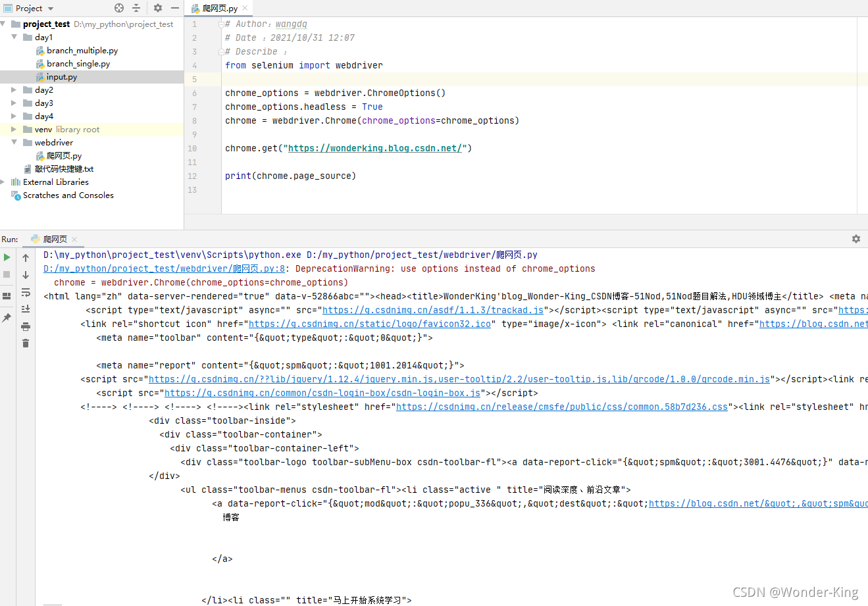Click the venv folder icon
Screen dimensions: 868x606
pyautogui.click(x=28, y=130)
